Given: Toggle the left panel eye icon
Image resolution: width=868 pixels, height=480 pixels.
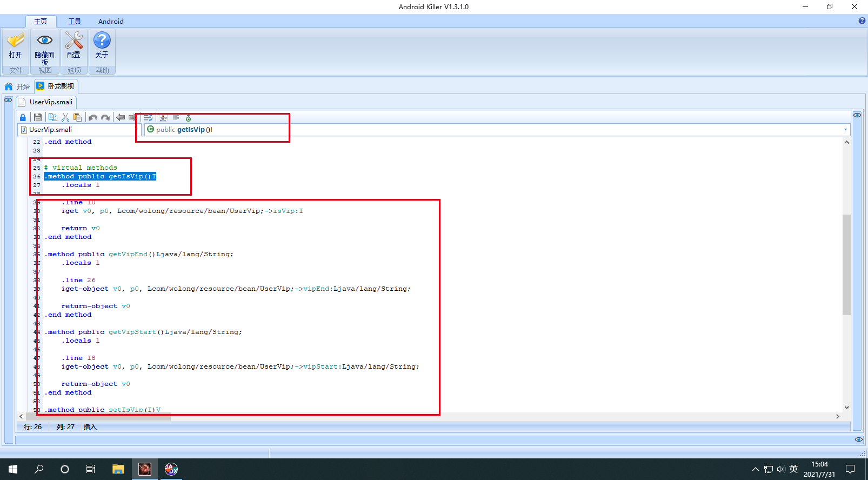Looking at the screenshot, I should pyautogui.click(x=8, y=100).
